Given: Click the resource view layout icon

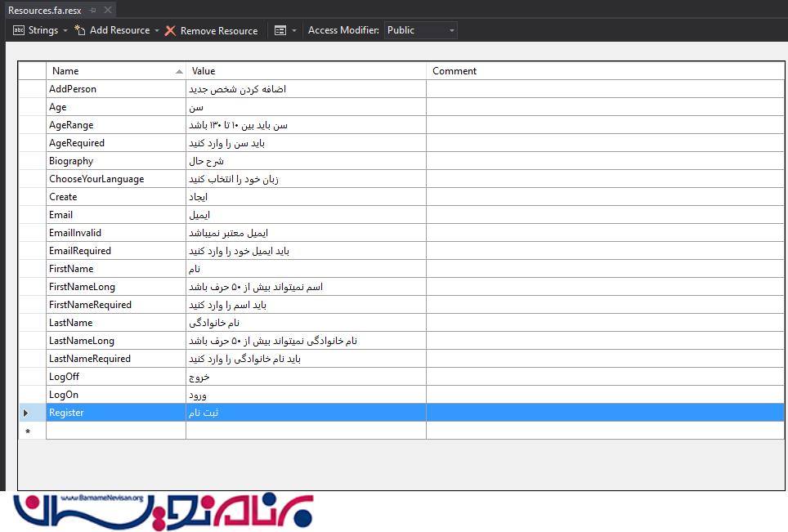Looking at the screenshot, I should coord(280,31).
